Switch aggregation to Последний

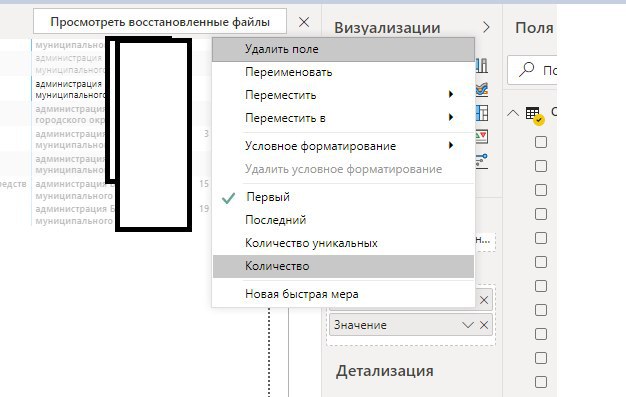point(343,220)
